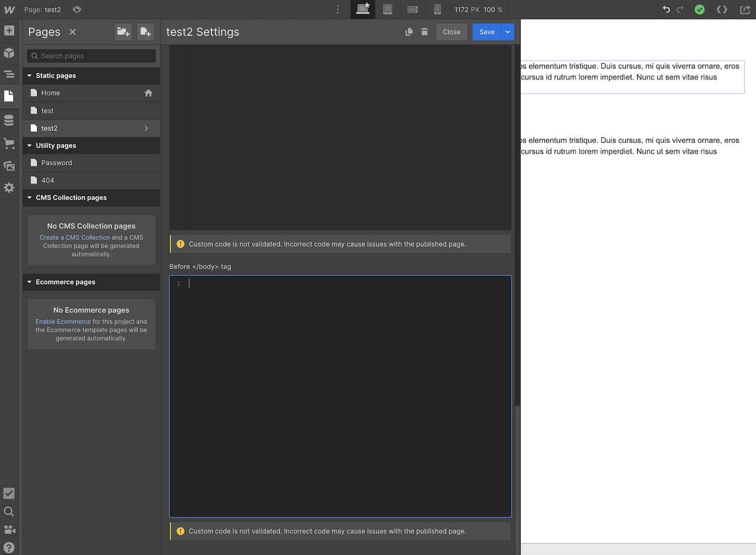Duplicate the test2 page
The width and height of the screenshot is (756, 555).
click(x=409, y=32)
